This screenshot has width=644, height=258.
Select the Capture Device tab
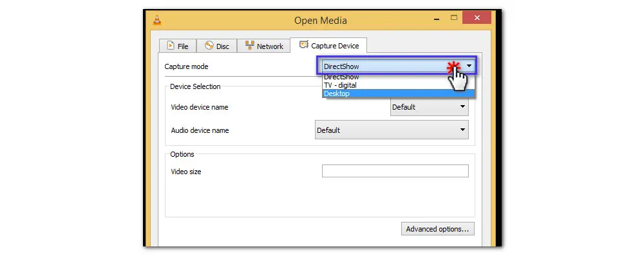pos(328,45)
